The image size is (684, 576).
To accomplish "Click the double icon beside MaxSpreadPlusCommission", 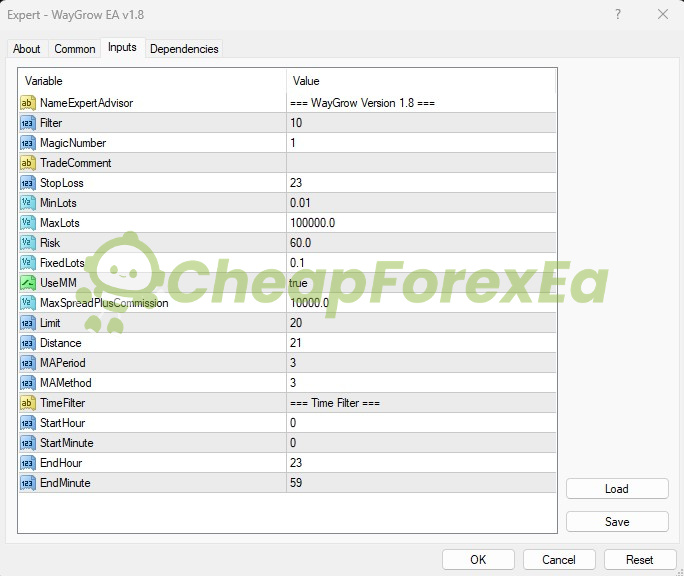I will 27,303.
